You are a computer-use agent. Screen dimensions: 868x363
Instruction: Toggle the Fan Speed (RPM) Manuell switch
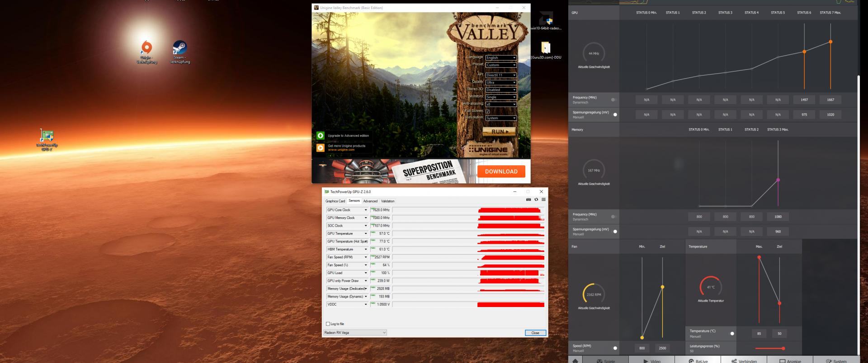tap(615, 348)
